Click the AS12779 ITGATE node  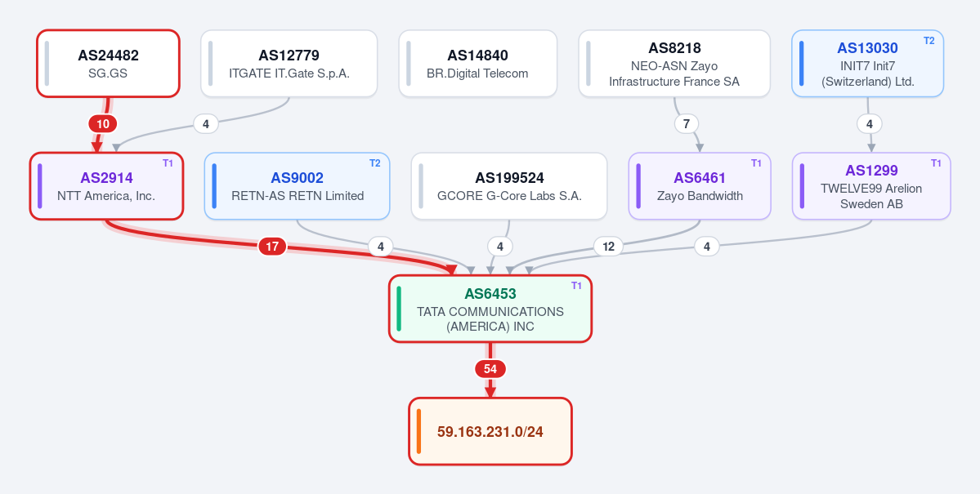click(x=289, y=63)
